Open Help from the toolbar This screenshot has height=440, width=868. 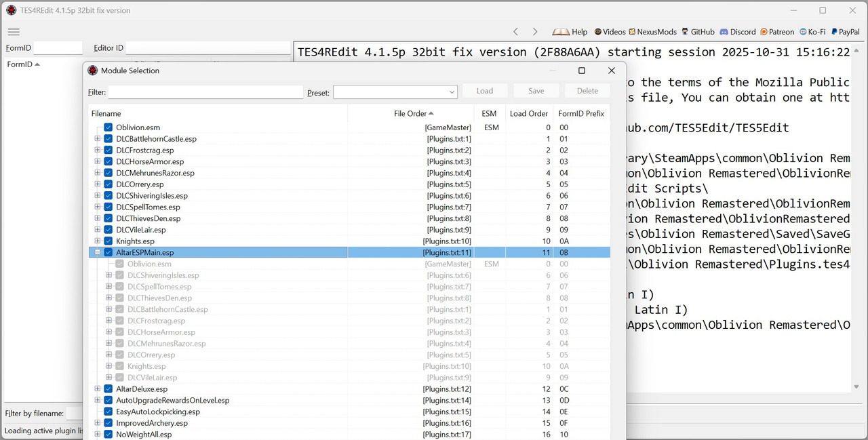point(570,32)
